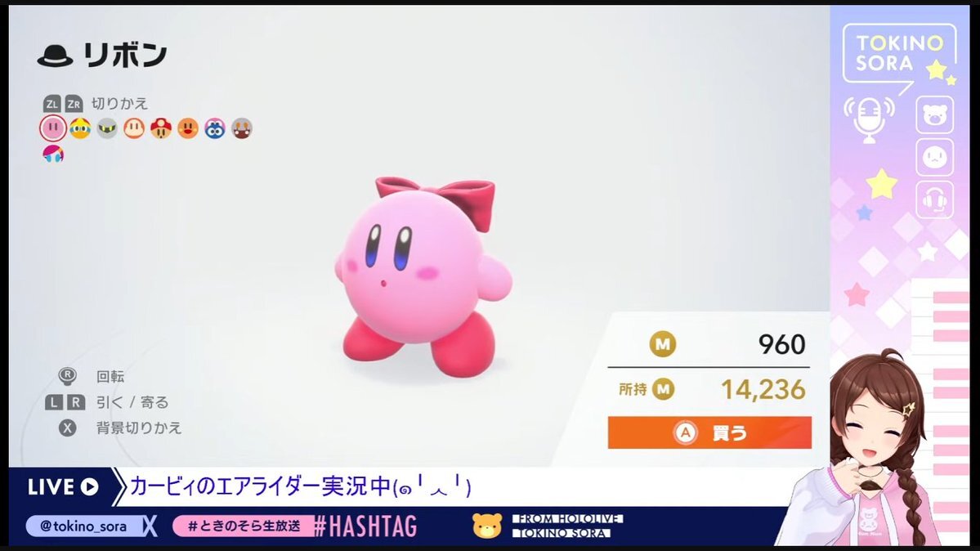Image resolution: width=980 pixels, height=551 pixels.
Task: Click the black hat icon beside リボン
Action: (x=55, y=56)
